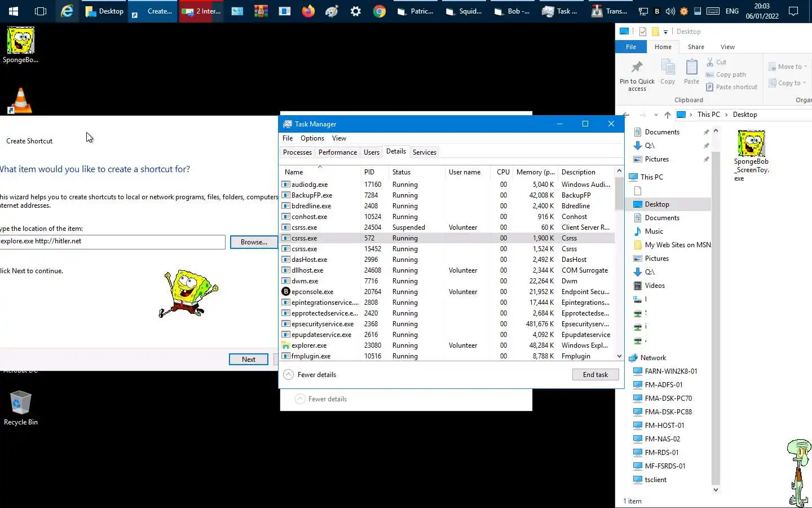Select Music in Explorer navigation pane
Screen dimensions: 812x508
tap(654, 231)
